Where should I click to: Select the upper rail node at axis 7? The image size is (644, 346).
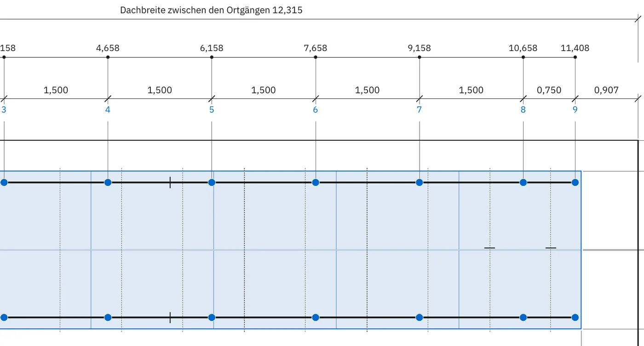(420, 183)
